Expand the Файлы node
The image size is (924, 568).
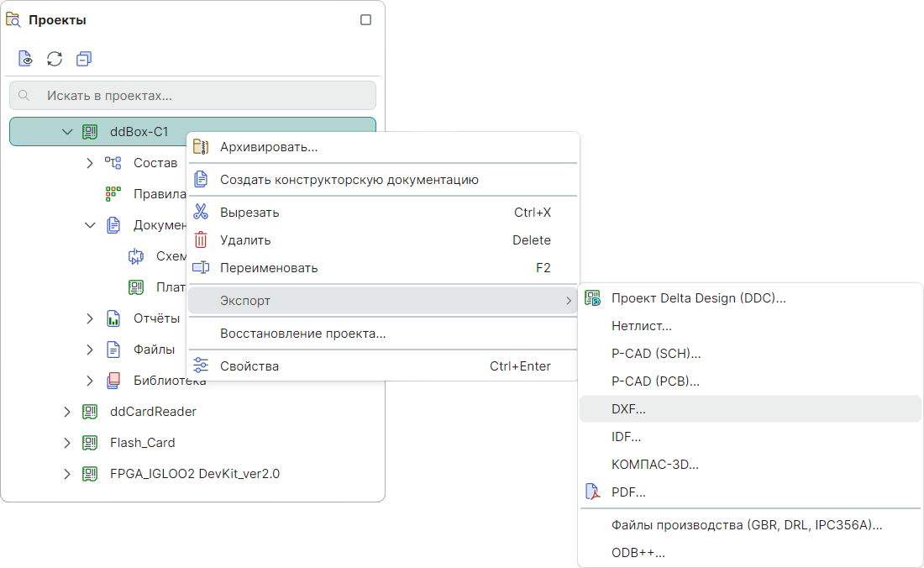90,350
